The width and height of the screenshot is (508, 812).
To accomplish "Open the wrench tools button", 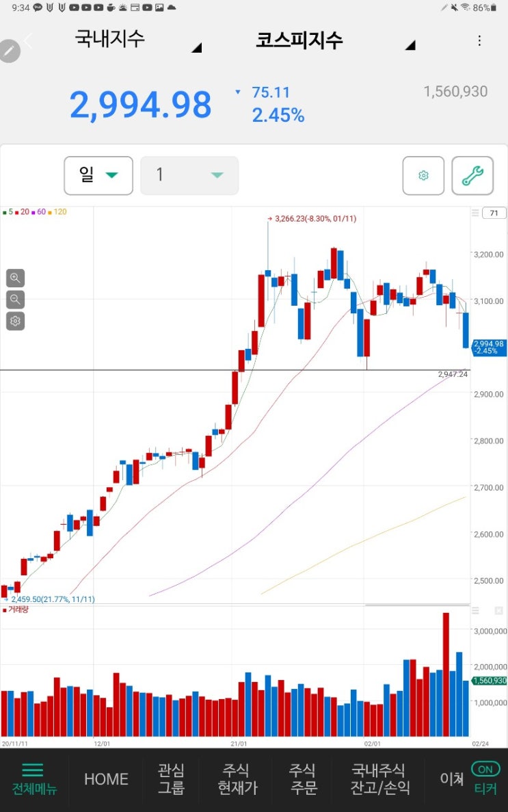I will pyautogui.click(x=472, y=176).
